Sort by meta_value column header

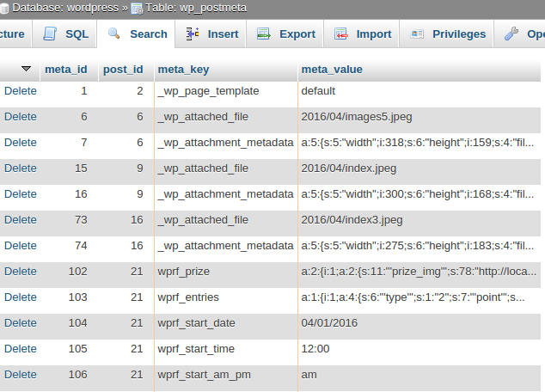click(x=332, y=70)
